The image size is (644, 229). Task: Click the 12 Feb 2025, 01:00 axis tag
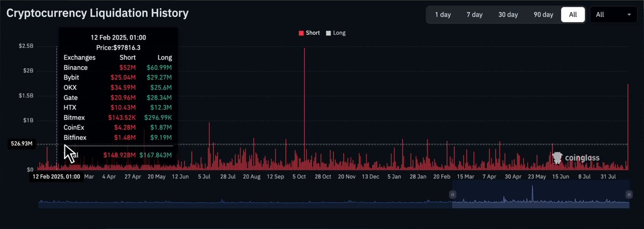click(56, 176)
